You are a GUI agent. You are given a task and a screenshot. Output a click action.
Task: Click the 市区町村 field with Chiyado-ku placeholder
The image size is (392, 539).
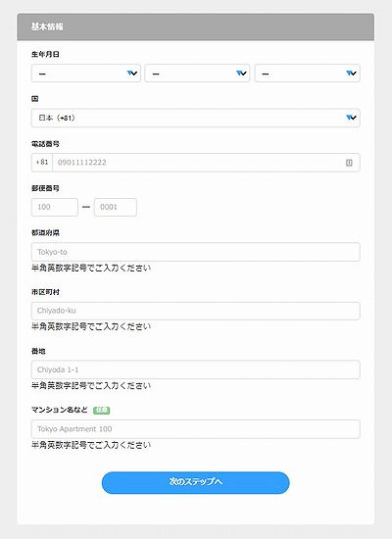click(196, 311)
